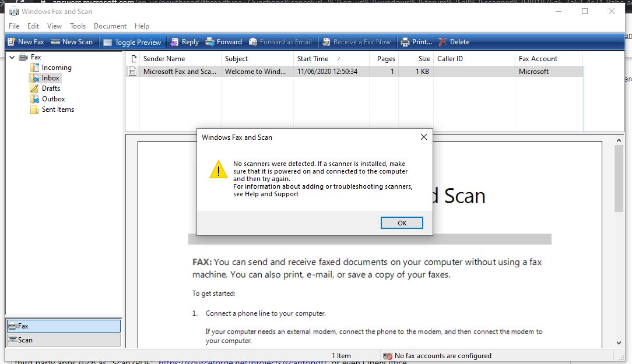
Task: Switch to the Fax view pane button
Action: (x=64, y=326)
